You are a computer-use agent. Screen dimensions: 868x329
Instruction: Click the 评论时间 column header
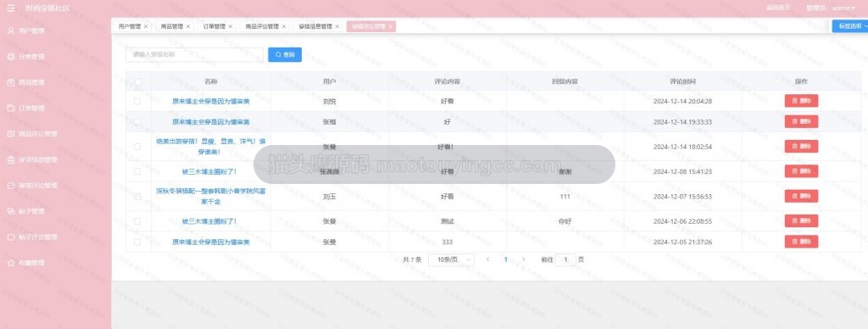(x=682, y=82)
